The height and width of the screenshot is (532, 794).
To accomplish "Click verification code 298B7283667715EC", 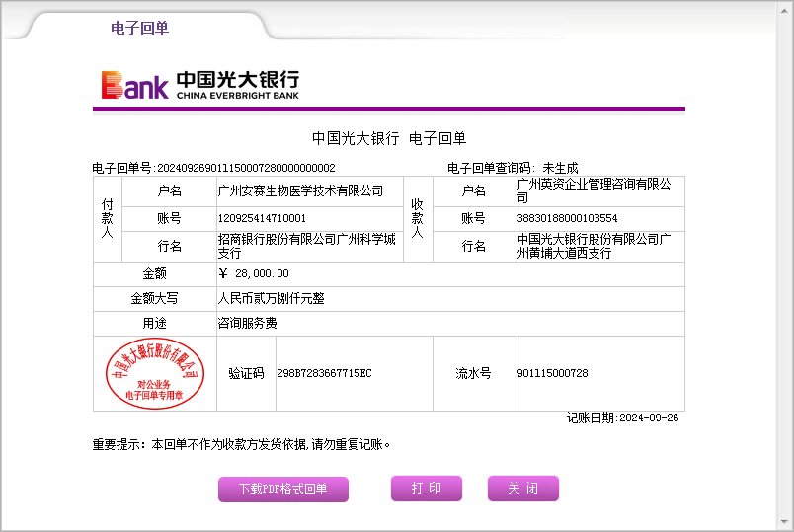I will [x=324, y=373].
